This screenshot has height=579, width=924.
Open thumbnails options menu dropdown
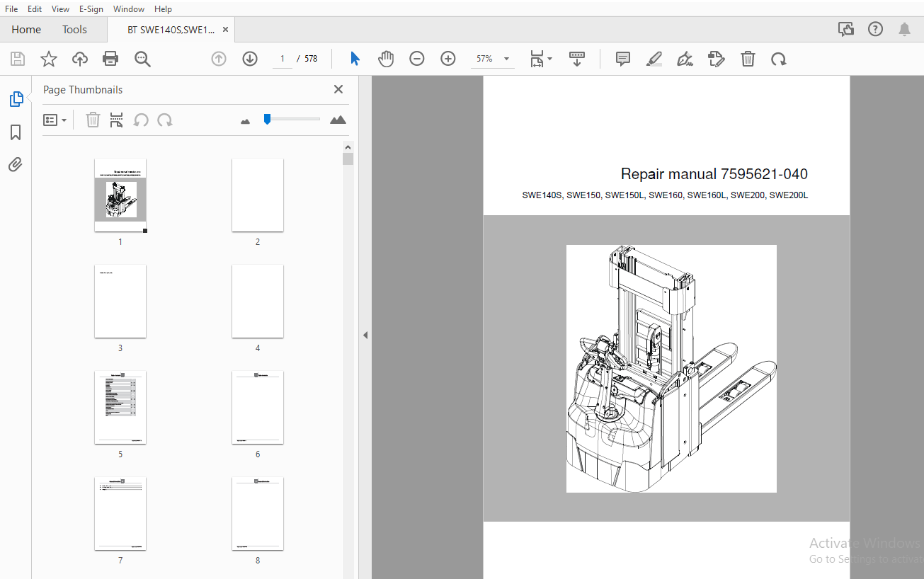tap(55, 120)
